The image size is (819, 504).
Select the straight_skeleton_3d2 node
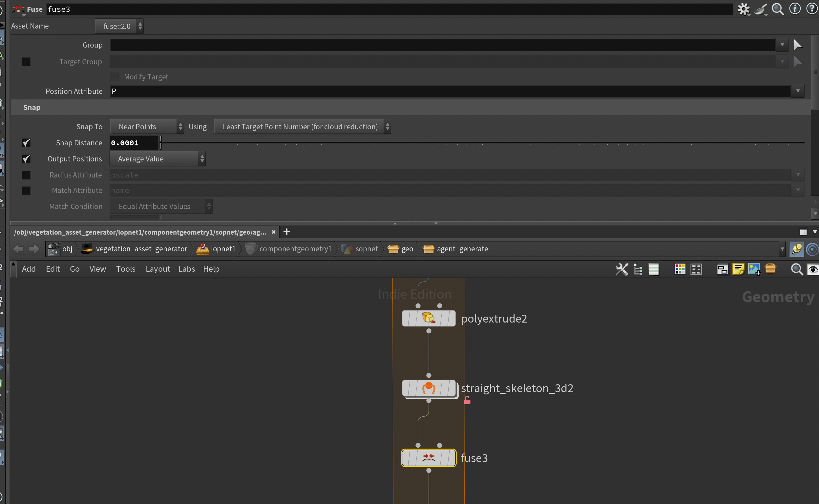click(429, 388)
